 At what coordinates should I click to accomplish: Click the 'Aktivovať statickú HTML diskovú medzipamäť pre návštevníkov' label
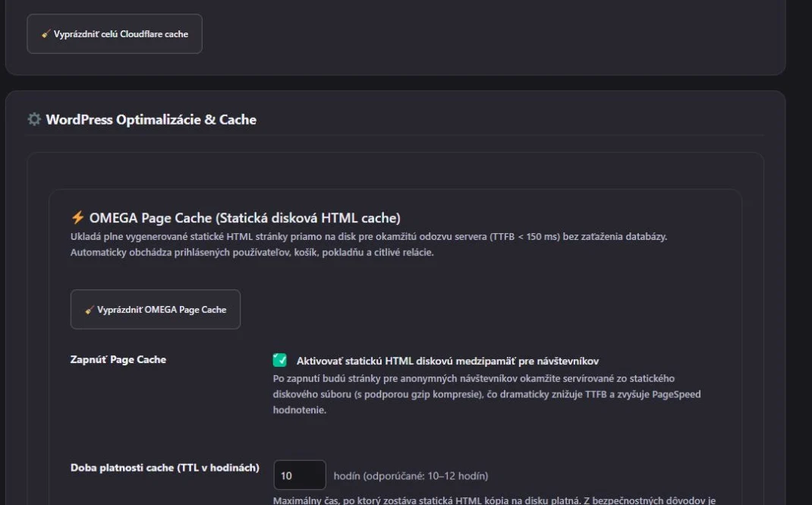click(x=448, y=361)
